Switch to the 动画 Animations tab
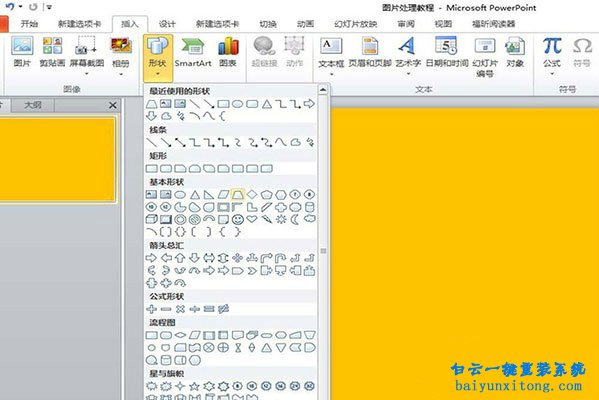Image resolution: width=599 pixels, height=400 pixels. (306, 24)
